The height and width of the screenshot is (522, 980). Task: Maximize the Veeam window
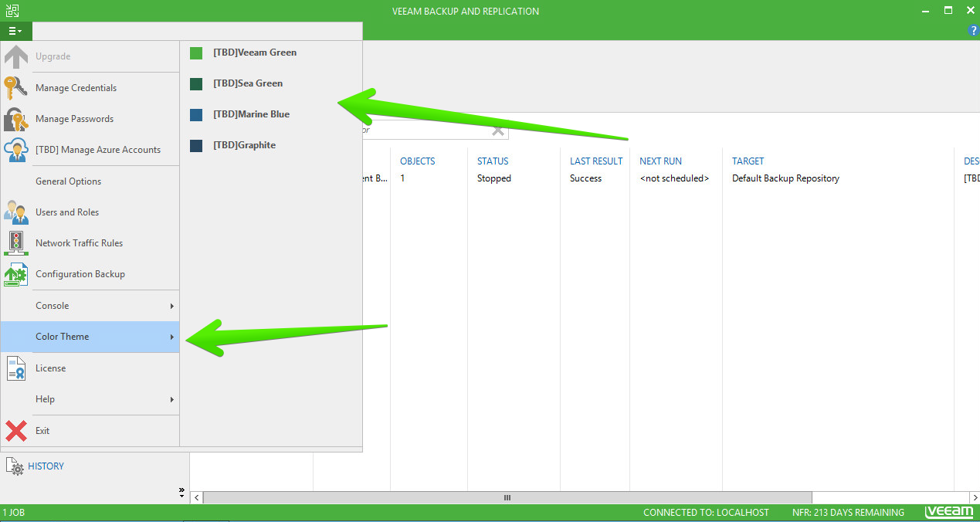[948, 10]
